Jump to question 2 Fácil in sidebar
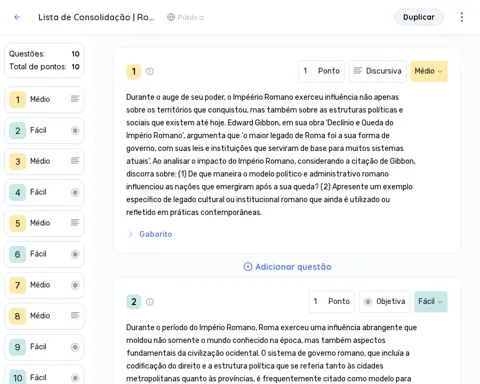Viewport: 480px width, 384px height. [x=44, y=130]
